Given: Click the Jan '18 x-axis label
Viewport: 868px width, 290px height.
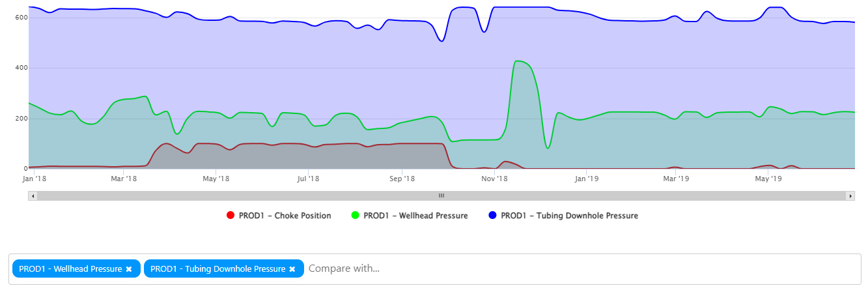Looking at the screenshot, I should click(34, 178).
